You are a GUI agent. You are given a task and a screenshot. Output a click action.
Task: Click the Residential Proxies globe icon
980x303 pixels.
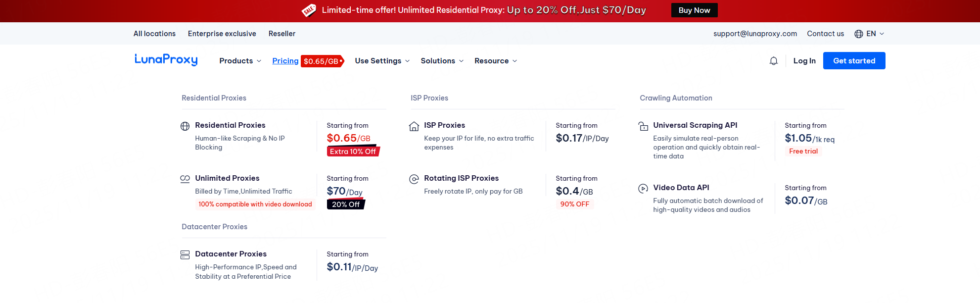tap(185, 126)
